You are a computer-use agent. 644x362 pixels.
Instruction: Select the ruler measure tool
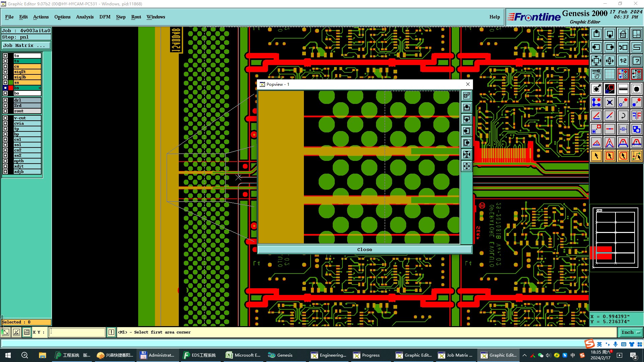pos(623,89)
